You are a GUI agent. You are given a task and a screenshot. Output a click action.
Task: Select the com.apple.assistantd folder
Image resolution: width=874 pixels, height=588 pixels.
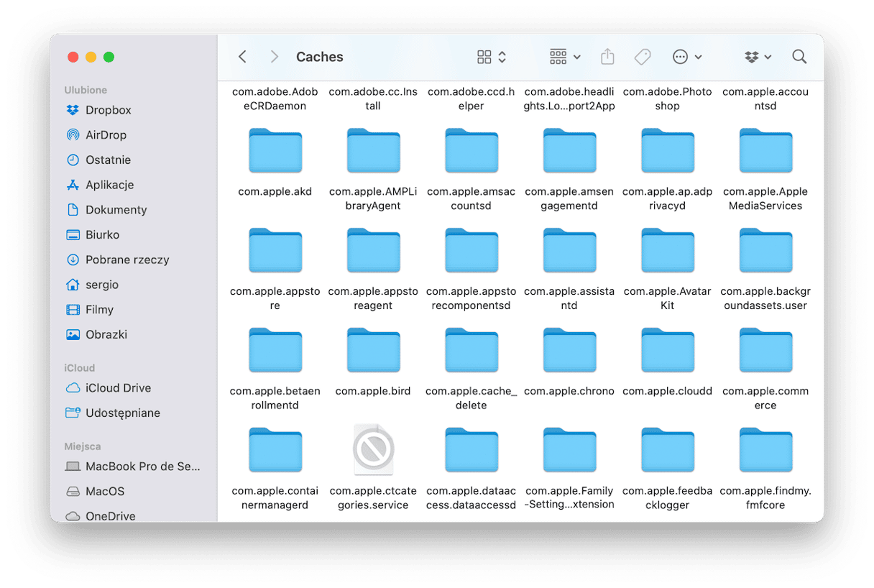click(570, 251)
